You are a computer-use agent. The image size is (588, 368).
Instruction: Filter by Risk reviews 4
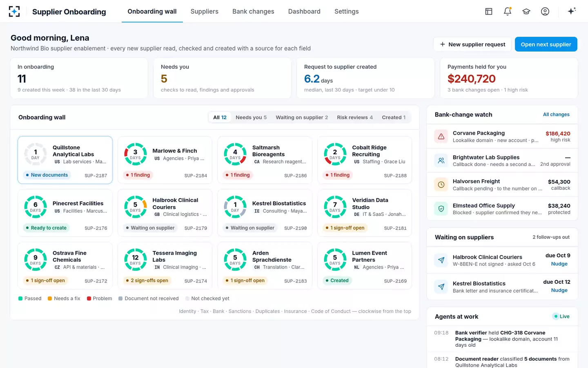coord(355,117)
